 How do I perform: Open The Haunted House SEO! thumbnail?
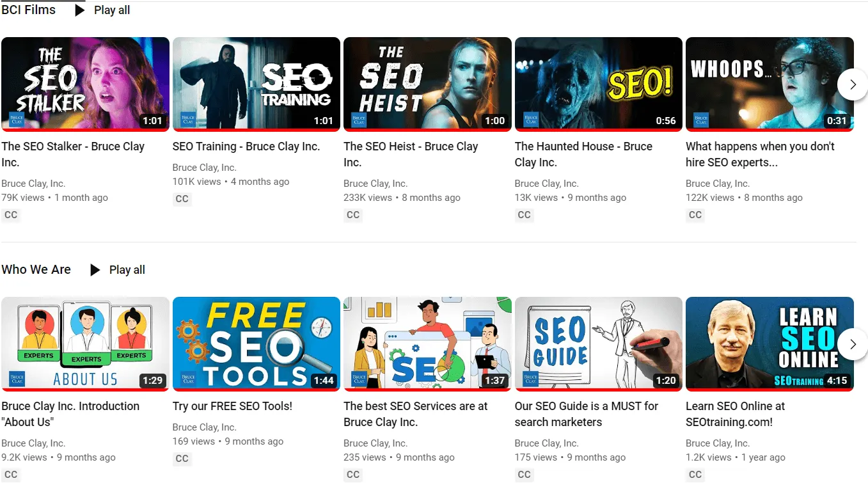pos(599,84)
